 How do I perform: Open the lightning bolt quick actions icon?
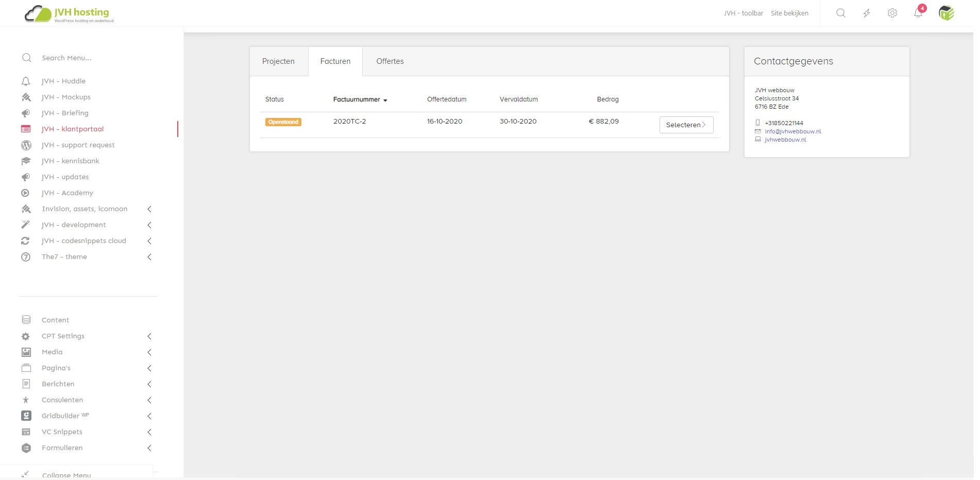tap(867, 13)
